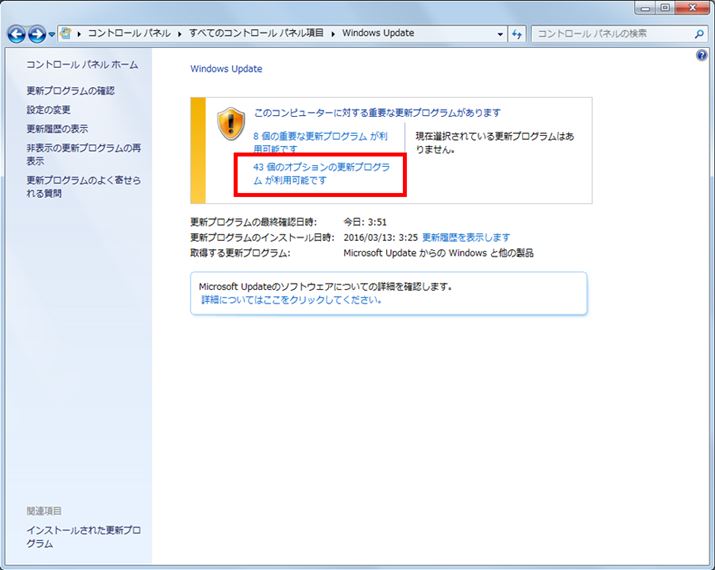Go back with the blue Back arrow
The image size is (715, 570).
[16, 34]
